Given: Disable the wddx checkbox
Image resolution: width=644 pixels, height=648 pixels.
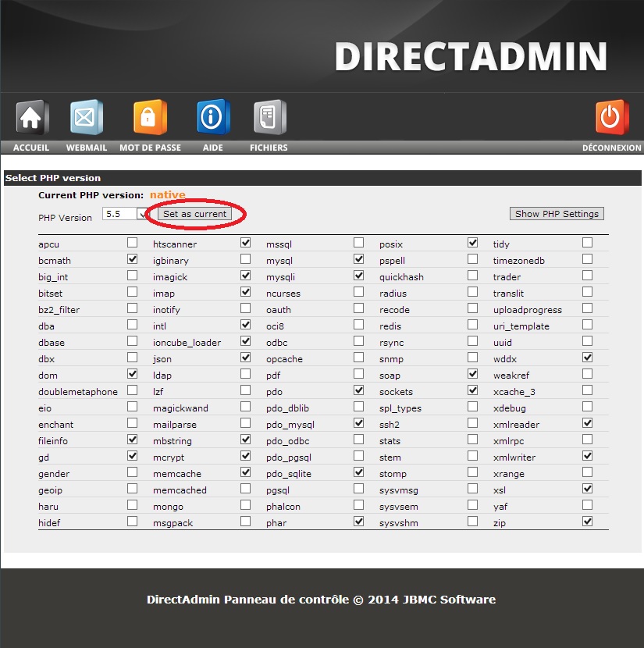Looking at the screenshot, I should click(587, 358).
